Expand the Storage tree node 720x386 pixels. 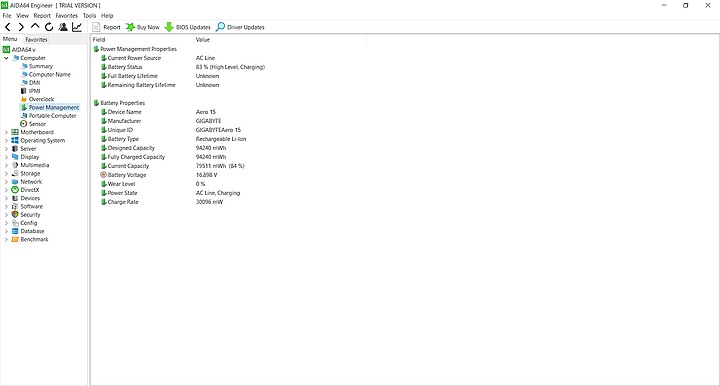click(x=6, y=173)
